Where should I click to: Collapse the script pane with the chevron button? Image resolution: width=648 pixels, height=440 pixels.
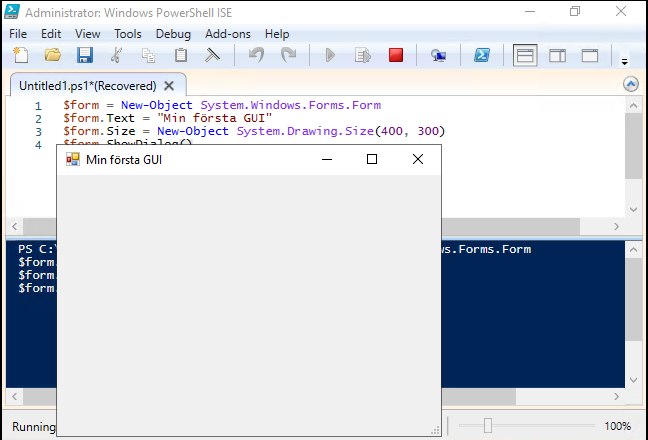pyautogui.click(x=631, y=85)
